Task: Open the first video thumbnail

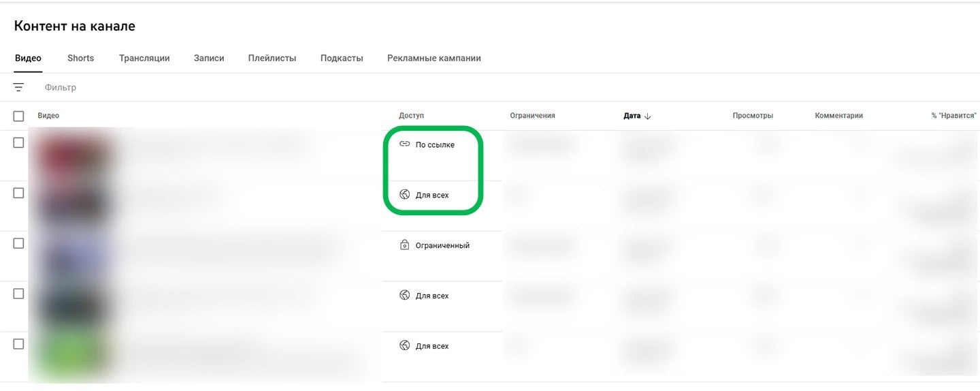Action: click(73, 155)
